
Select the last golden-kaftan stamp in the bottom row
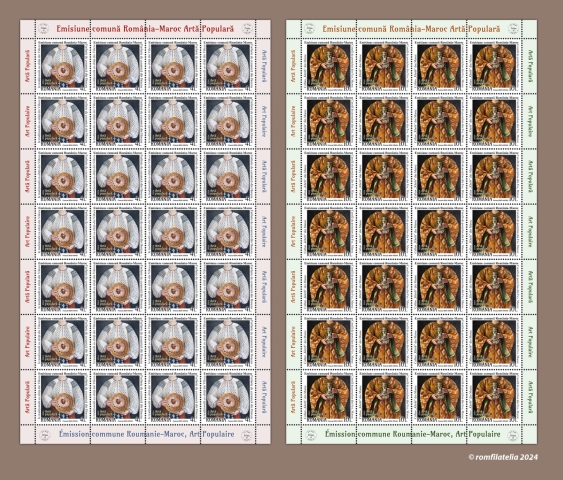click(x=494, y=397)
